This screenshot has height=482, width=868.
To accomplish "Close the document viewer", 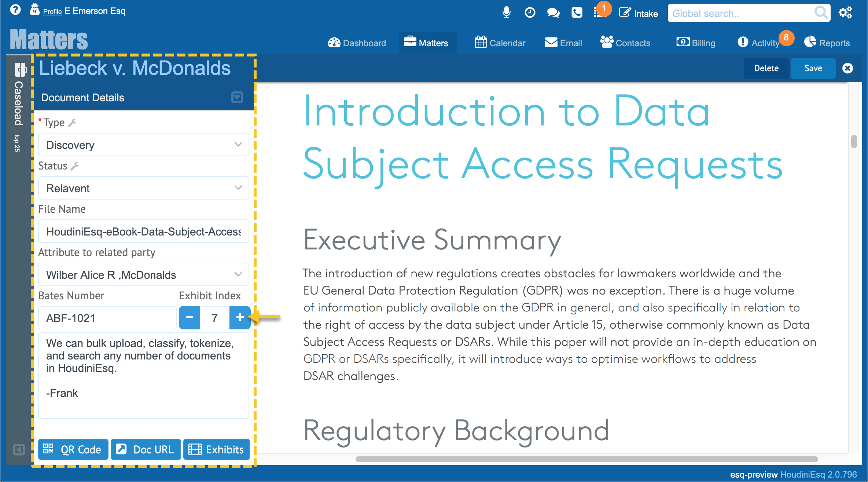I will tap(847, 68).
